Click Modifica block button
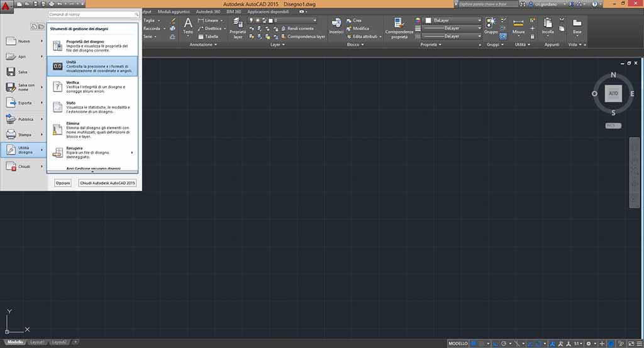Viewport: 644px width, 348px height. tap(358, 28)
